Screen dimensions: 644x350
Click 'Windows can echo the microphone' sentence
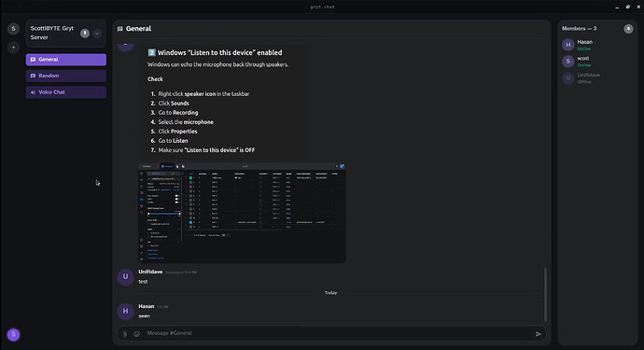point(217,64)
